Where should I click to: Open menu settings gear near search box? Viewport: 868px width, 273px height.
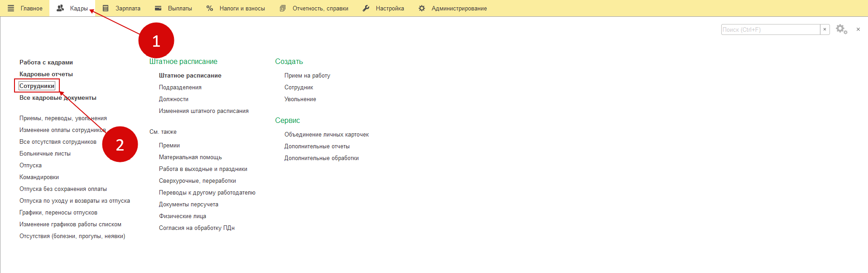(x=841, y=29)
